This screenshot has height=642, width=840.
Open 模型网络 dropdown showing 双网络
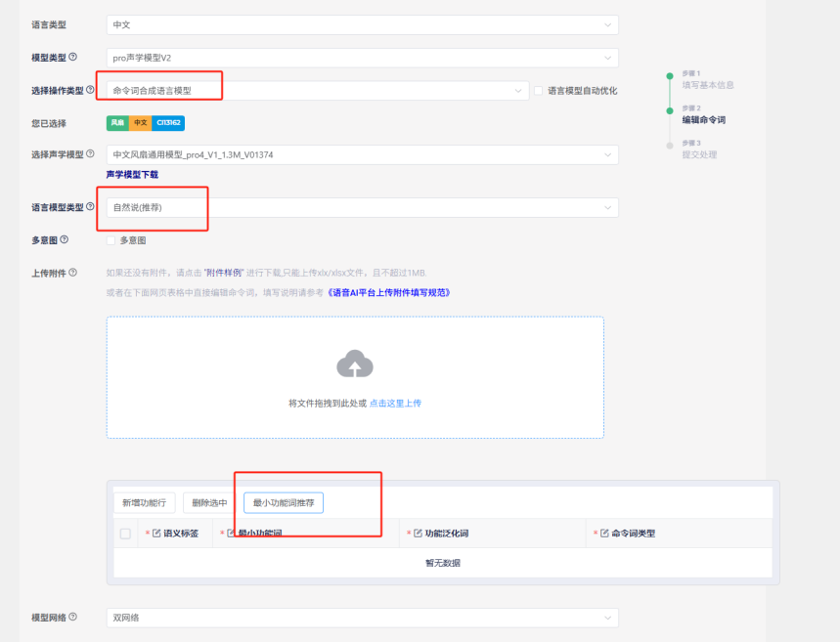362,618
